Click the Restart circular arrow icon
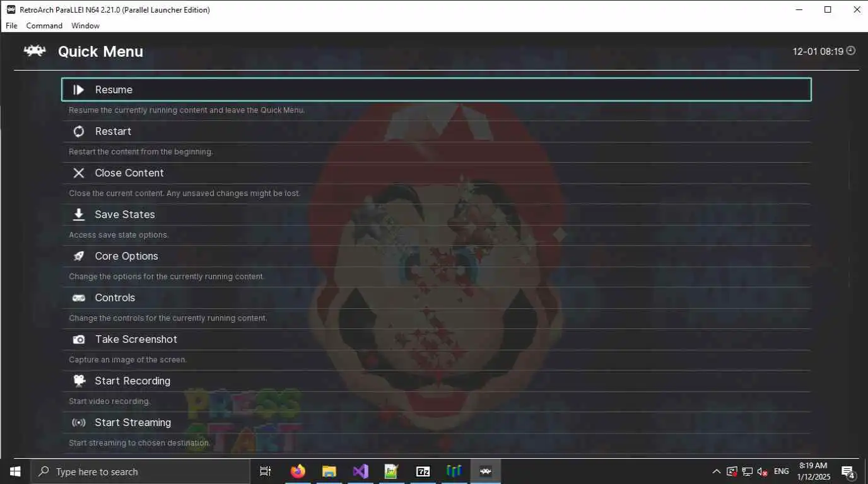Screen dimensions: 868x484 (79, 131)
